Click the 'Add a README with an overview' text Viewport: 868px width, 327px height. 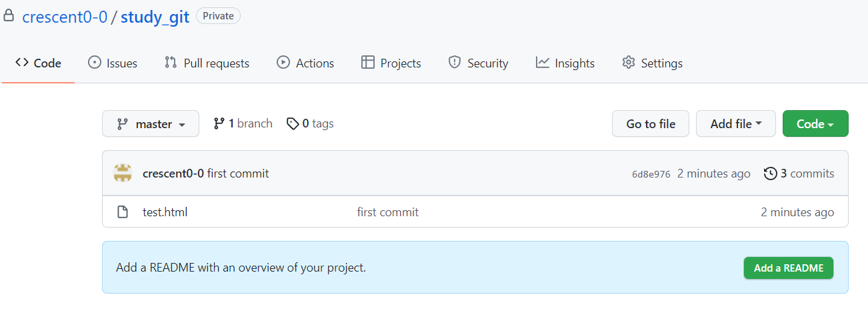click(241, 268)
